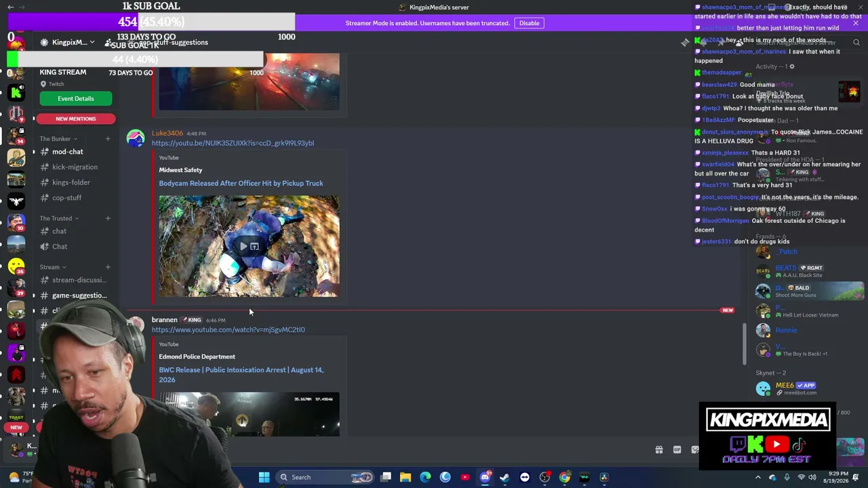Click Ronnie's avatar in the member list
Screen dimensions: 868x488
(764, 330)
